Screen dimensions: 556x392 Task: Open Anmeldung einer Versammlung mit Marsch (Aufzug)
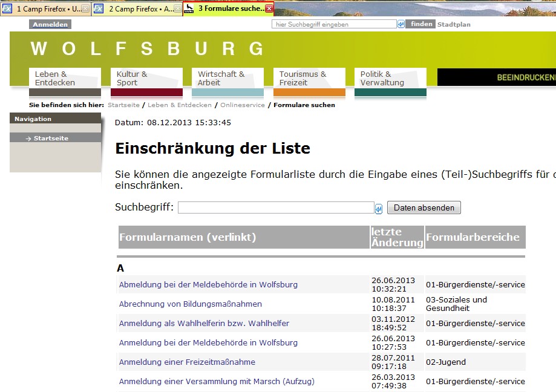click(x=217, y=381)
